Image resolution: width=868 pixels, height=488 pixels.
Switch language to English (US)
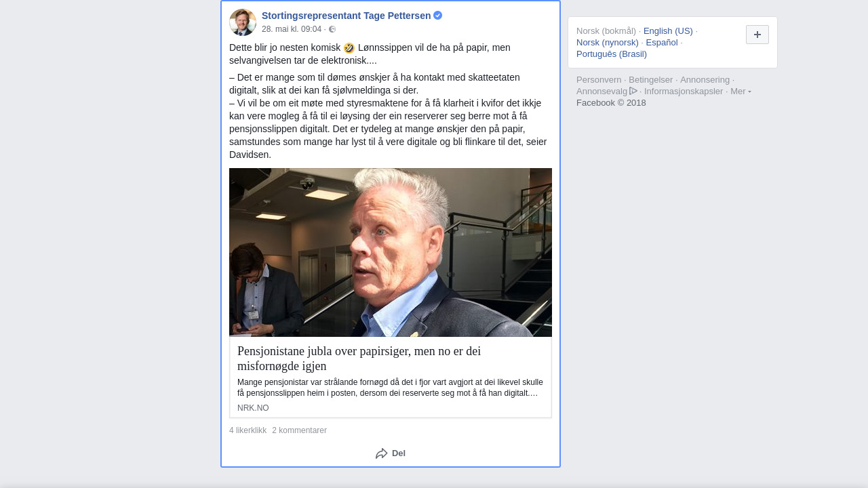click(x=668, y=31)
